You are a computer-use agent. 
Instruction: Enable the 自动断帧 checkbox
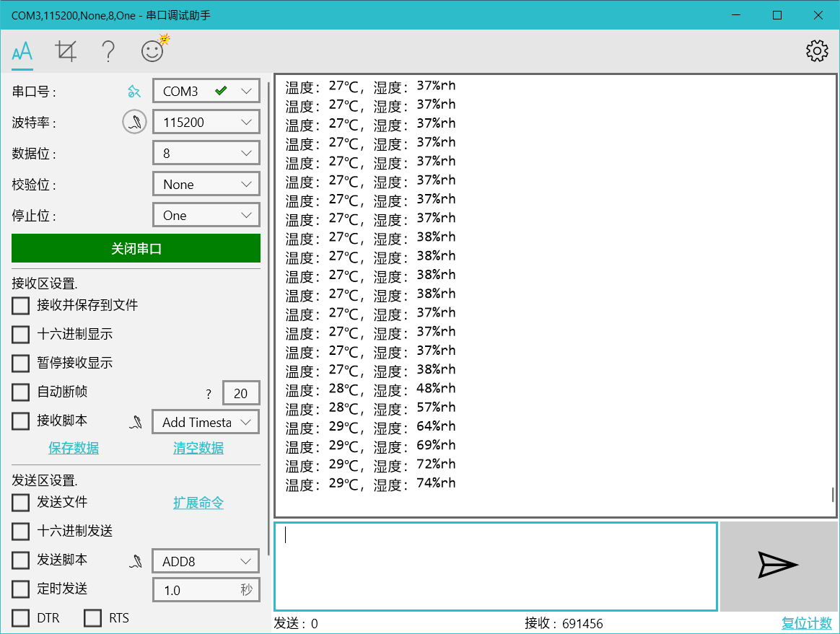20,392
